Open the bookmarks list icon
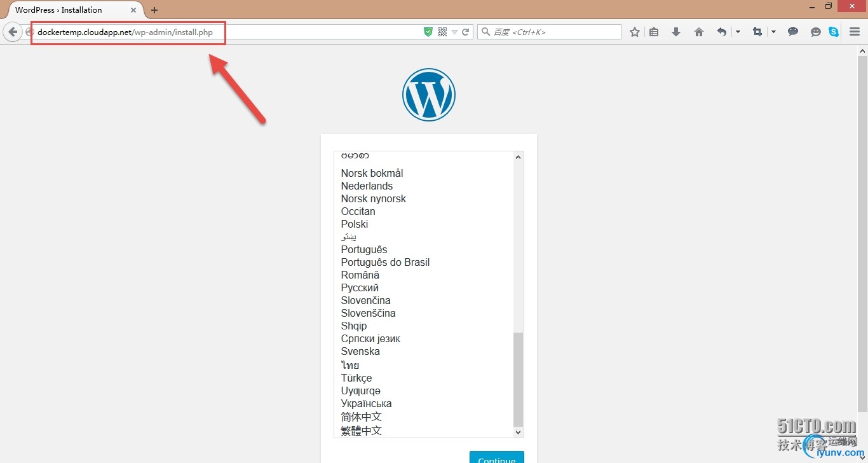 pyautogui.click(x=654, y=32)
